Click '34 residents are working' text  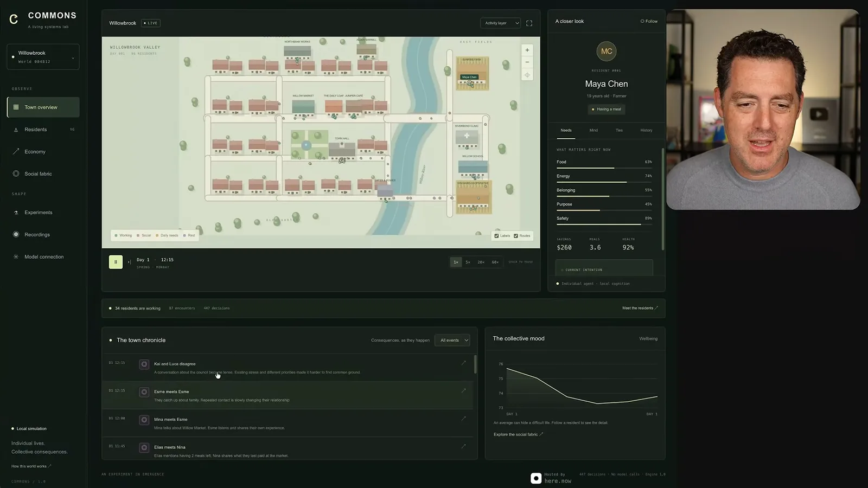[137, 309]
